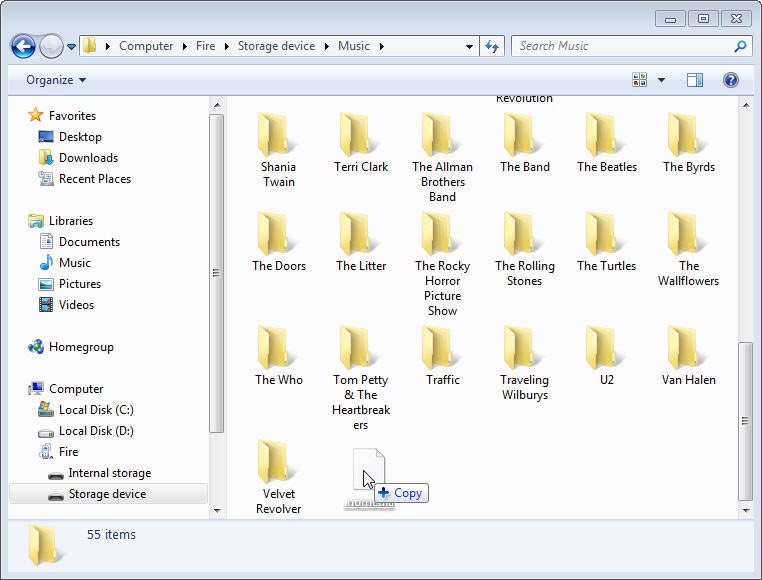Toggle the preview pane

pos(694,80)
